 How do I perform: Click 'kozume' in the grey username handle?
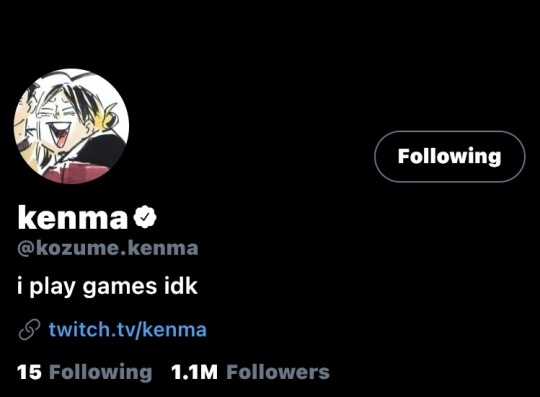point(75,248)
